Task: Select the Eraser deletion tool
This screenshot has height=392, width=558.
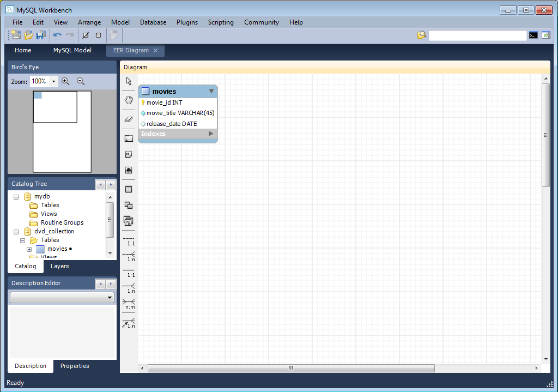Action: pos(129,119)
